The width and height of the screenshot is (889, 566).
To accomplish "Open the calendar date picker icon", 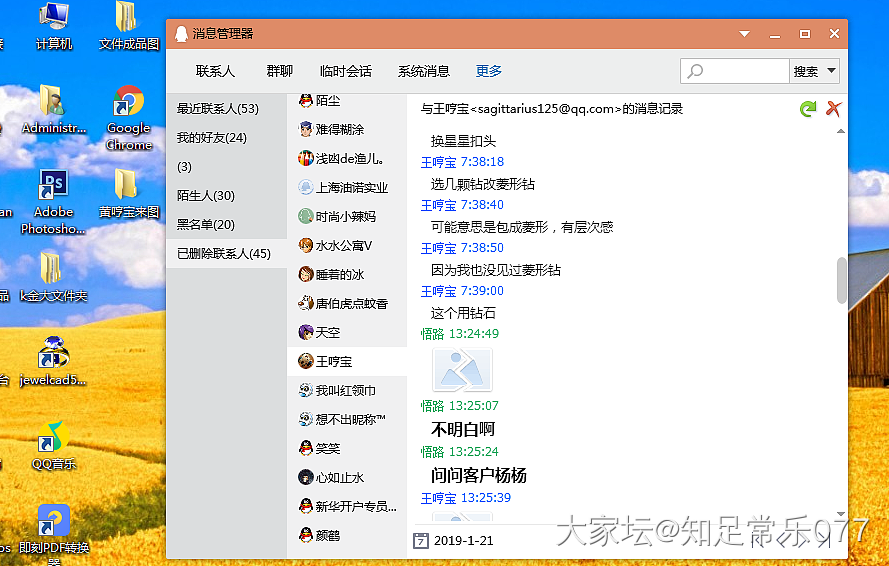I will click(x=421, y=541).
